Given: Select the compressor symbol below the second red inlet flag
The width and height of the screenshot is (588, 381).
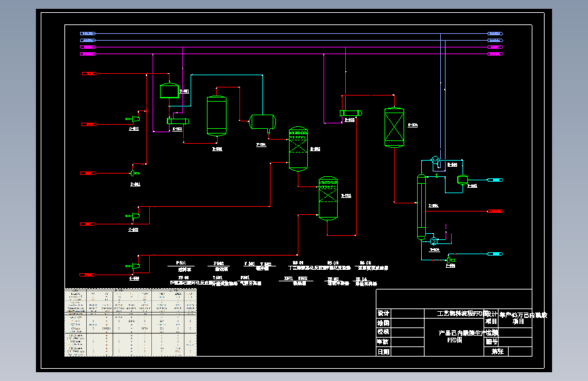Looking at the screenshot, I should pyautogui.click(x=133, y=119).
